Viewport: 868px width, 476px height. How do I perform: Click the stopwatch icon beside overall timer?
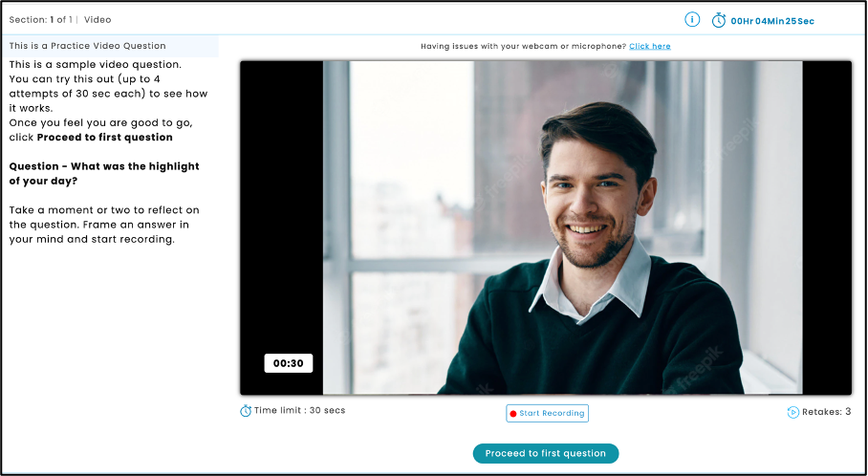(x=719, y=20)
